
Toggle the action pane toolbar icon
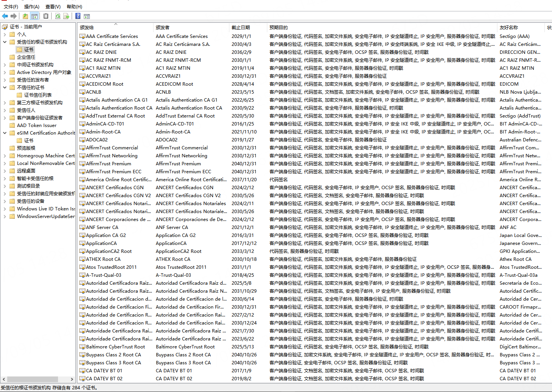point(87,16)
